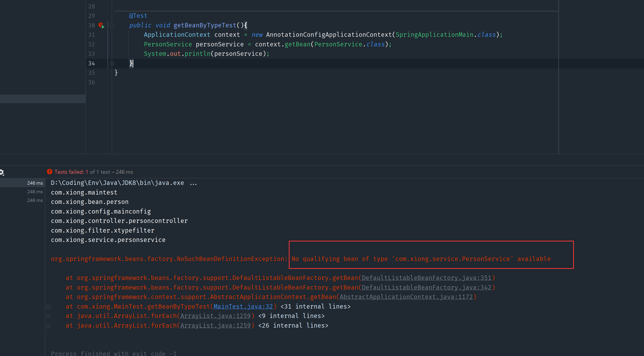Click the java.exe command ellipsis to expand

pyautogui.click(x=193, y=183)
